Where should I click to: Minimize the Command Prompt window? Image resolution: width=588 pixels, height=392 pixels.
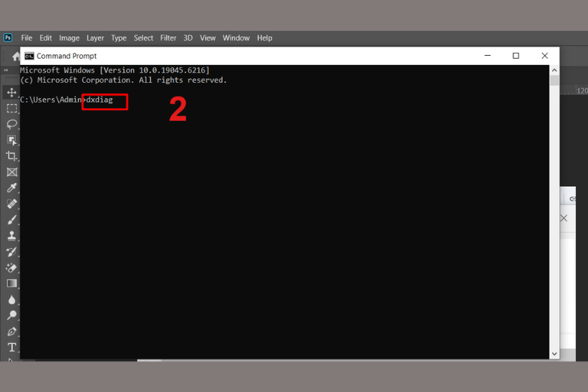pyautogui.click(x=488, y=56)
